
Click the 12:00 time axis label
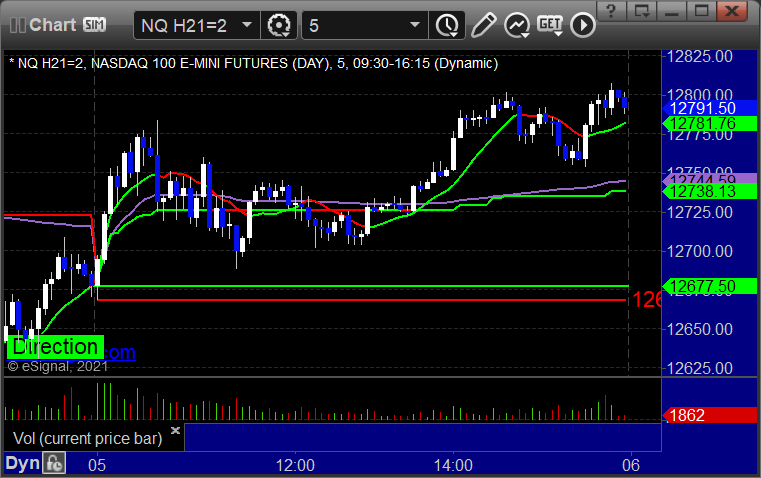(295, 465)
